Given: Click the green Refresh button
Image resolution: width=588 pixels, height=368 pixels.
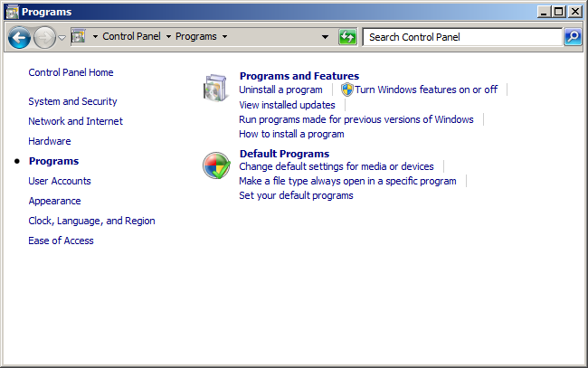Looking at the screenshot, I should coord(347,37).
